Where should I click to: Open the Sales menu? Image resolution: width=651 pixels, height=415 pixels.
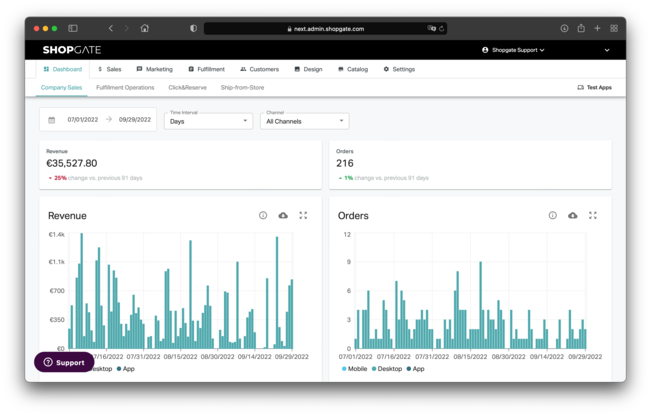point(110,69)
